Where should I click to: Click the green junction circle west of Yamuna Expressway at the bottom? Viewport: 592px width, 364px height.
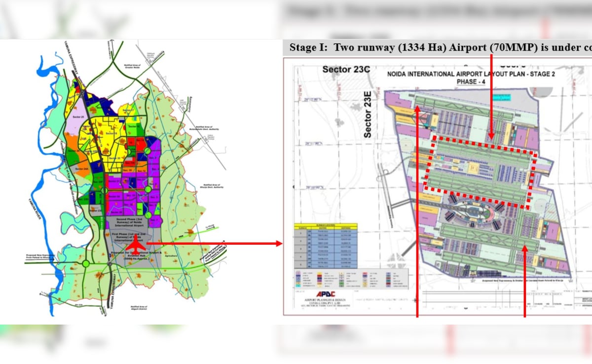pos(86,263)
